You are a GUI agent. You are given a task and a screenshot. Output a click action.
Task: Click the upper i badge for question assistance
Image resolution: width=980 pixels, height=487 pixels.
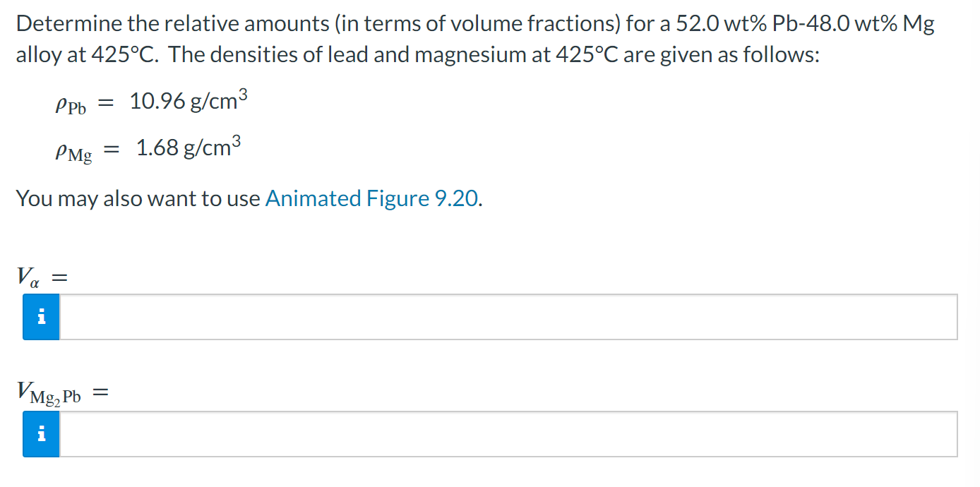click(41, 317)
